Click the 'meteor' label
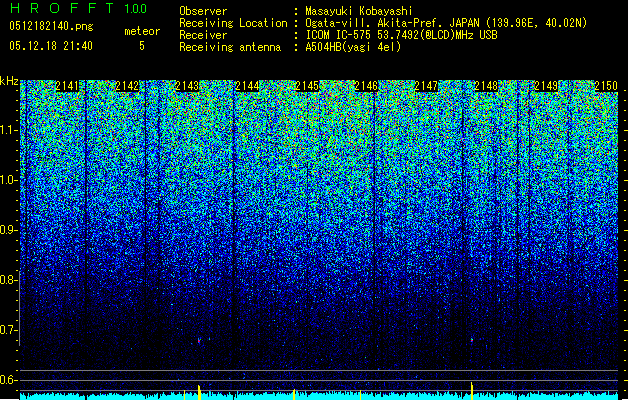Viewport: 629px width, 400px height. [142, 31]
